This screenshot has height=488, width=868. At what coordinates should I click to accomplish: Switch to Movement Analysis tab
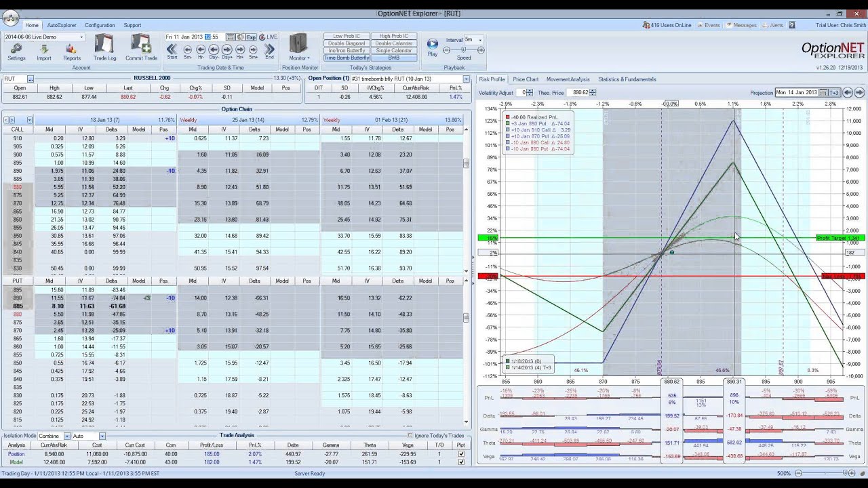[568, 79]
